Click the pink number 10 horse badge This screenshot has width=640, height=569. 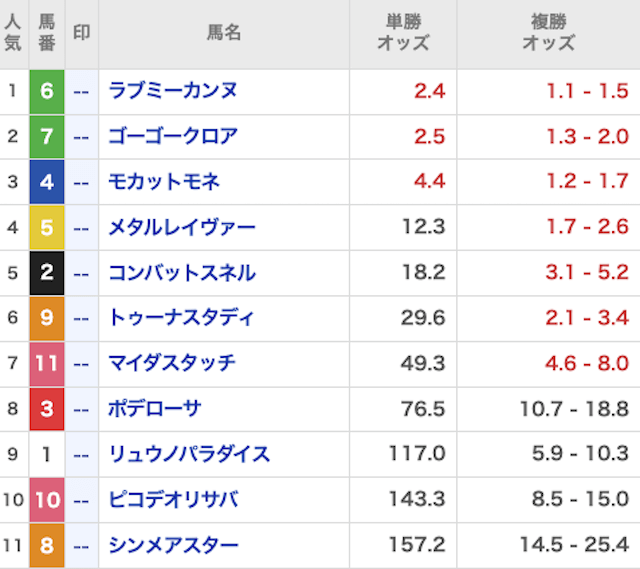click(x=47, y=500)
